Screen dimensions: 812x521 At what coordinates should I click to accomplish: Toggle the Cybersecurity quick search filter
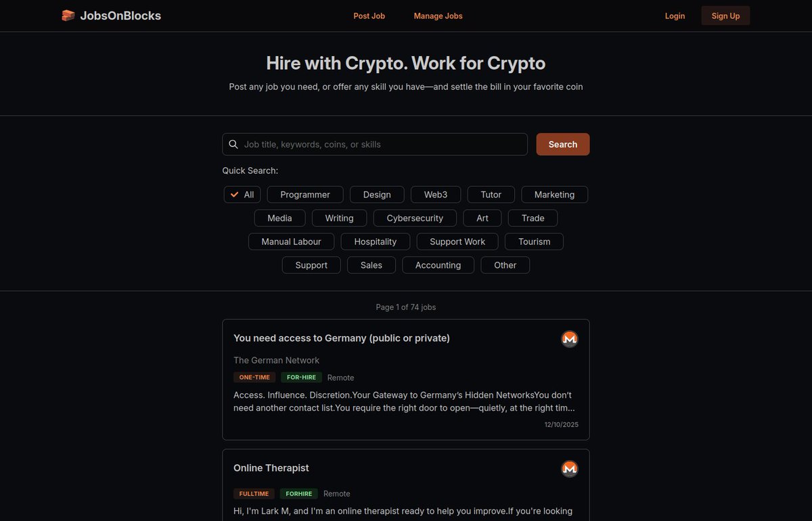415,218
